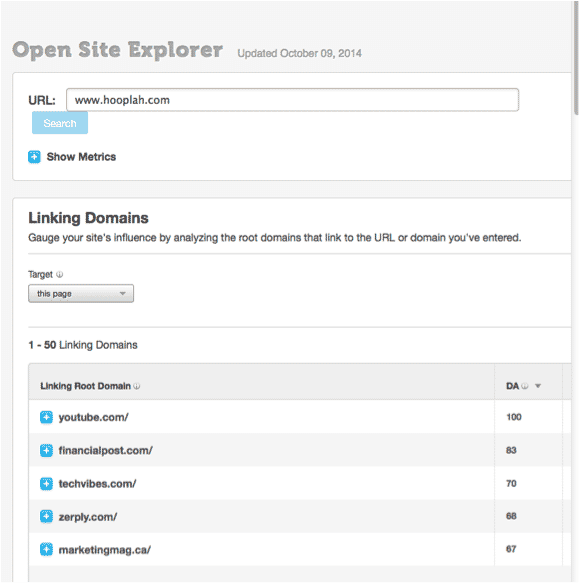Click the Target info icon
Screen dimensions: 580x584
pyautogui.click(x=60, y=274)
